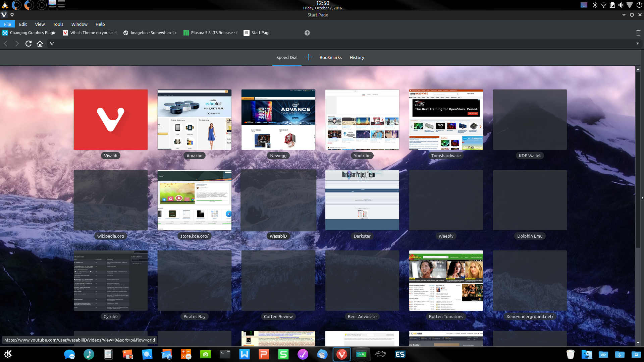Go back to previous page
The height and width of the screenshot is (362, 644).
click(x=6, y=44)
